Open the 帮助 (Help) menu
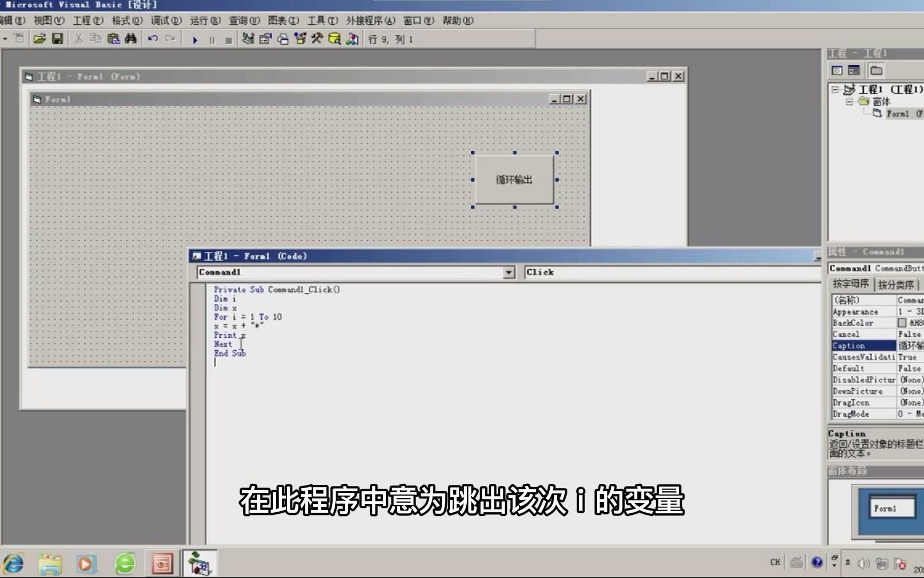 pyautogui.click(x=458, y=20)
